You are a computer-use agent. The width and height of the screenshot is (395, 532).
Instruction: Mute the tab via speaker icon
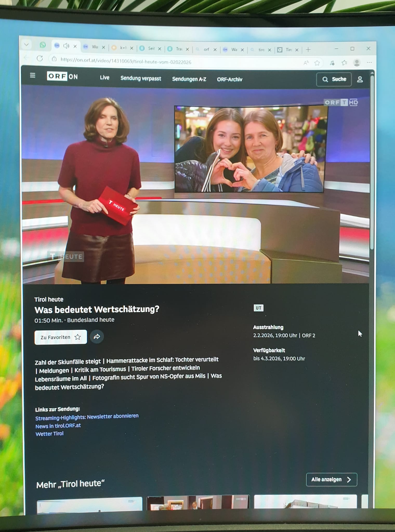(x=66, y=46)
